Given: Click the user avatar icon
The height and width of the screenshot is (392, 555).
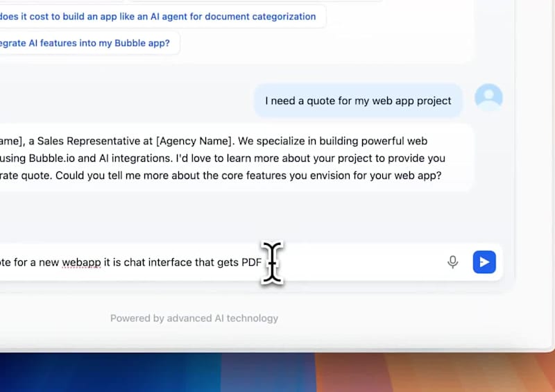Looking at the screenshot, I should pyautogui.click(x=488, y=96).
